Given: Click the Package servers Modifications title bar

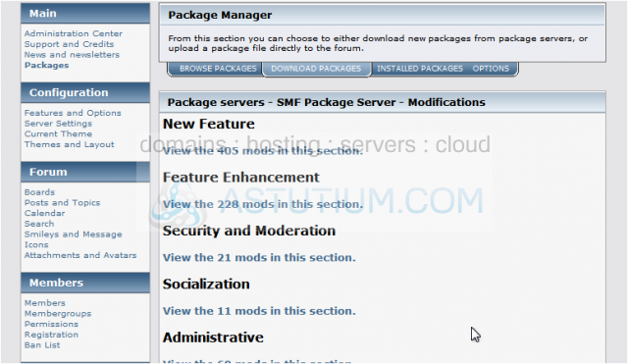Looking at the screenshot, I should coord(383,102).
